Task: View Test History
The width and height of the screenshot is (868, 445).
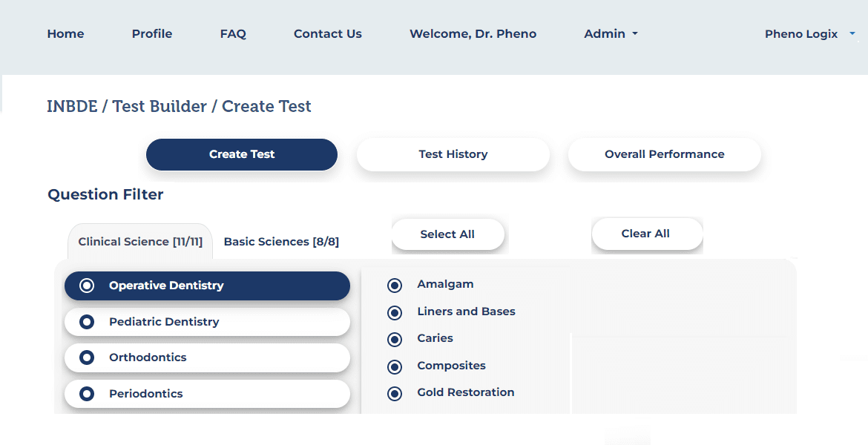Action: pyautogui.click(x=453, y=154)
